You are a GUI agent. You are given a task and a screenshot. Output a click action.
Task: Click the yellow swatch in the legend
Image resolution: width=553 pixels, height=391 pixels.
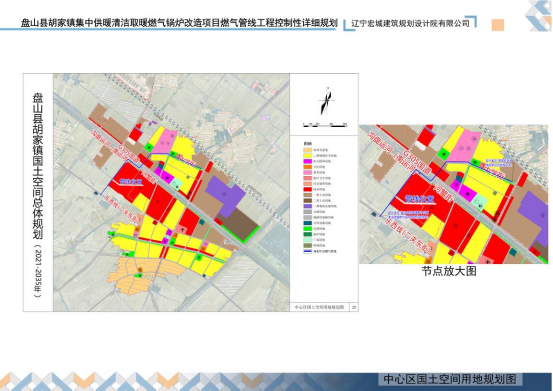point(308,155)
